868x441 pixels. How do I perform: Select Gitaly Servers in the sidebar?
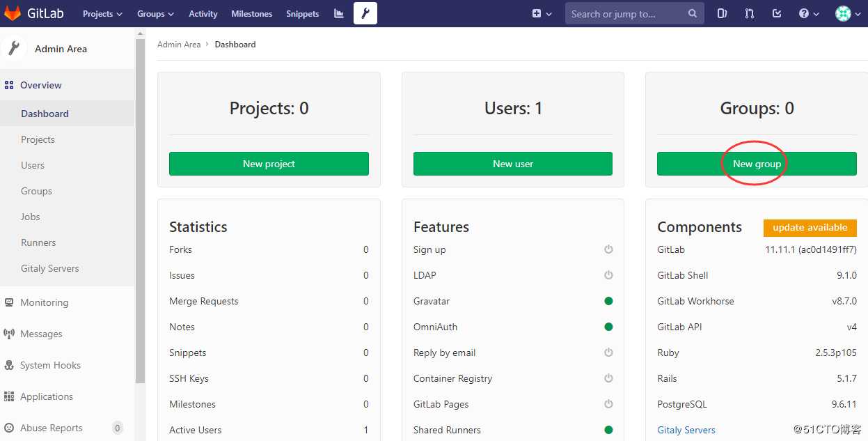point(67,268)
